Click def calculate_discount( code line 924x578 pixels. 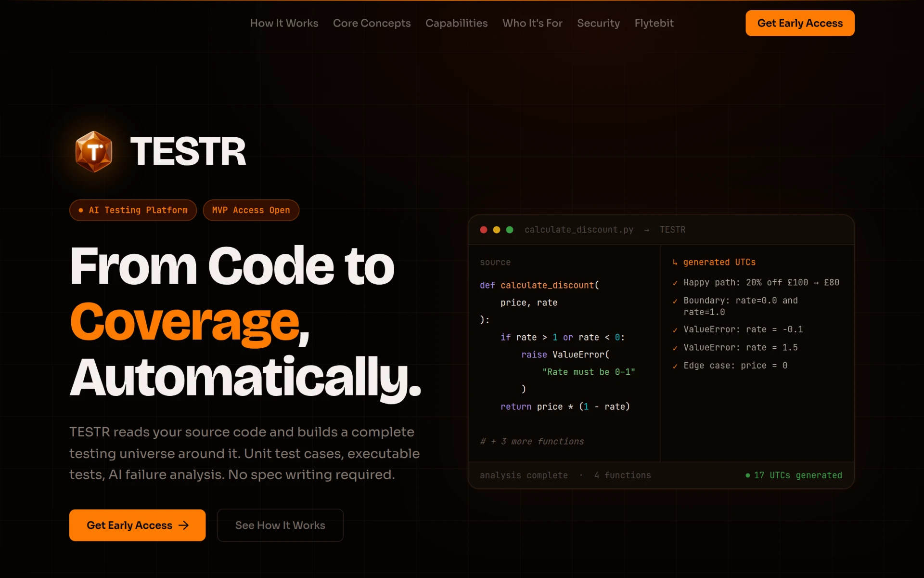tap(539, 285)
